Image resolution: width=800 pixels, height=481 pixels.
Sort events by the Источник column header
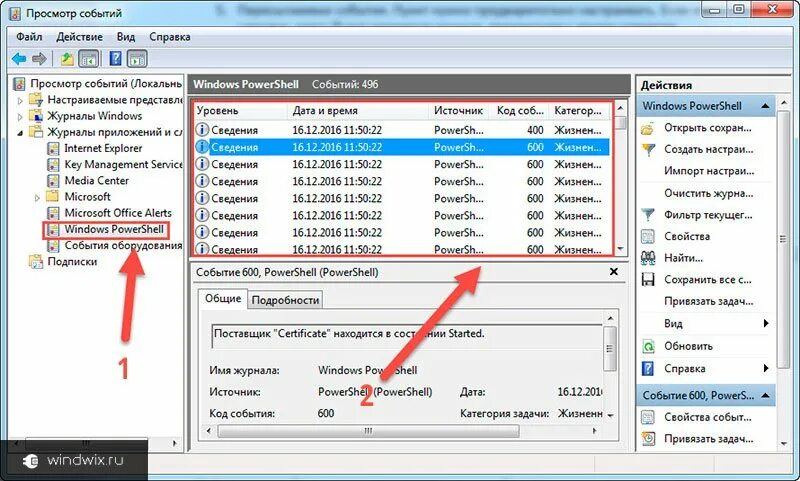tap(458, 111)
